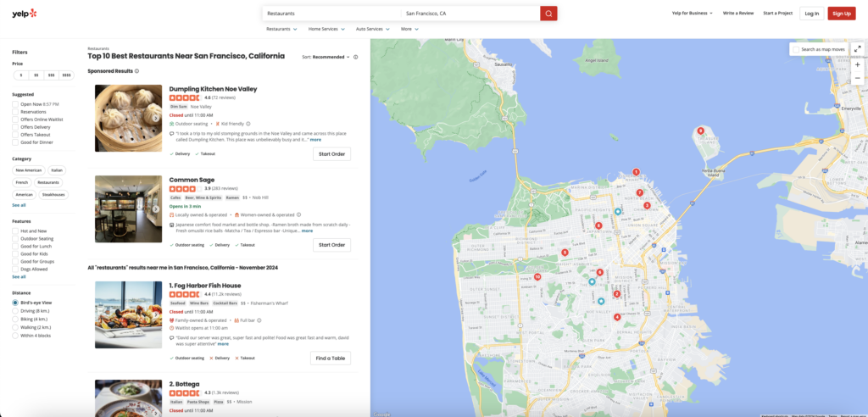This screenshot has height=417, width=868.
Task: Show next photo of Dumpling Kitchen Noe Valley
Action: pyautogui.click(x=156, y=118)
